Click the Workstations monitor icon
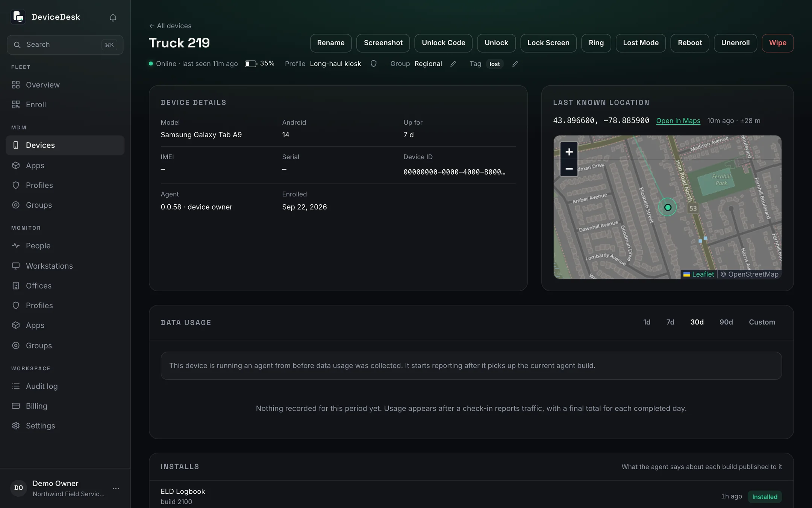Screen dimensions: 812x508 click(x=16, y=266)
